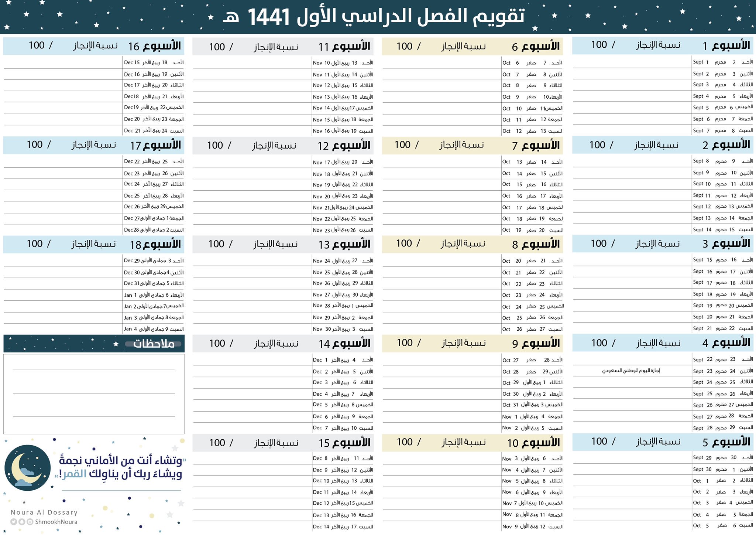Click the Jan 1 Wednesday row

154,295
